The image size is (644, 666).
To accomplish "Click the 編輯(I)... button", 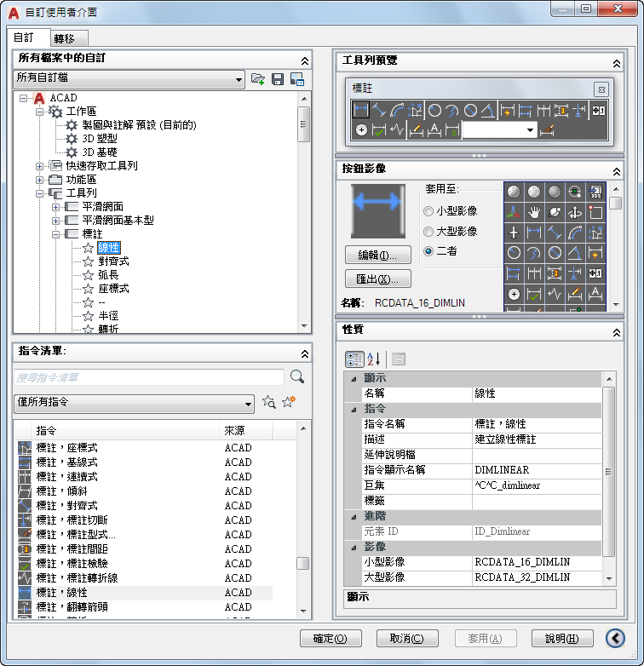I will pos(377,255).
